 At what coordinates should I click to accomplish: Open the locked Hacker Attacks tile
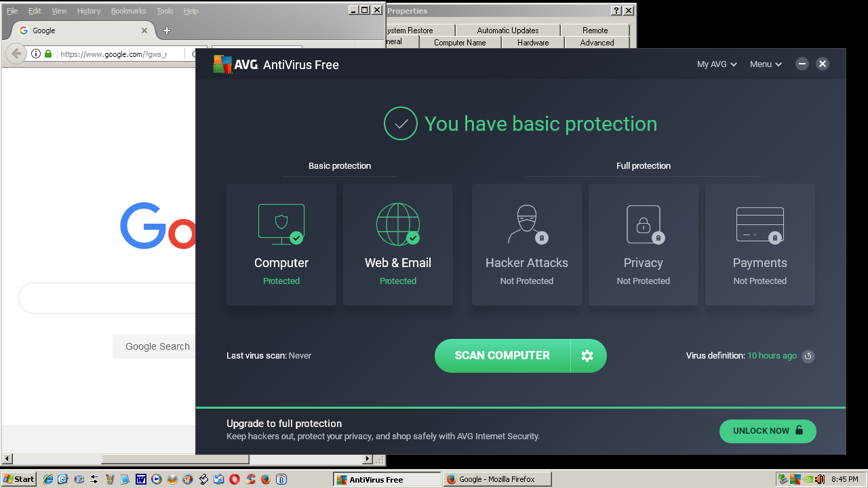pos(527,245)
